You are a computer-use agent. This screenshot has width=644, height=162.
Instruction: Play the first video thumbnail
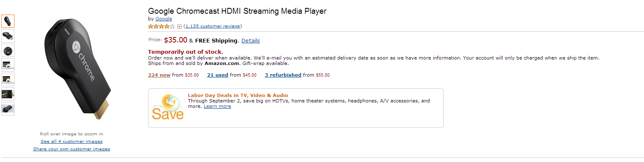coord(8,65)
